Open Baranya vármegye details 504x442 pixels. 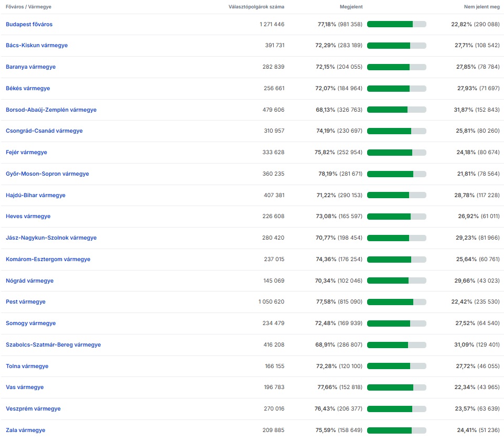(30, 67)
